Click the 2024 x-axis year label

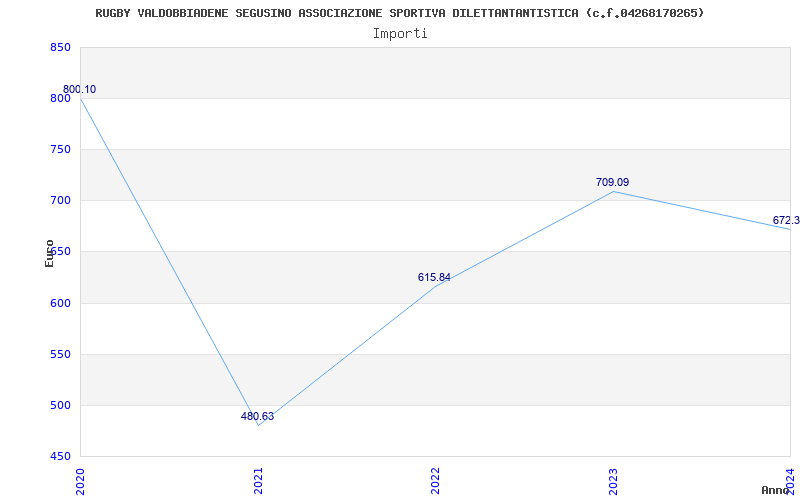coord(790,481)
